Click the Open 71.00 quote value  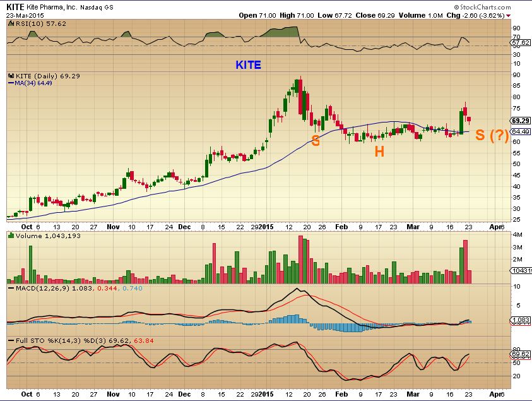click(257, 15)
